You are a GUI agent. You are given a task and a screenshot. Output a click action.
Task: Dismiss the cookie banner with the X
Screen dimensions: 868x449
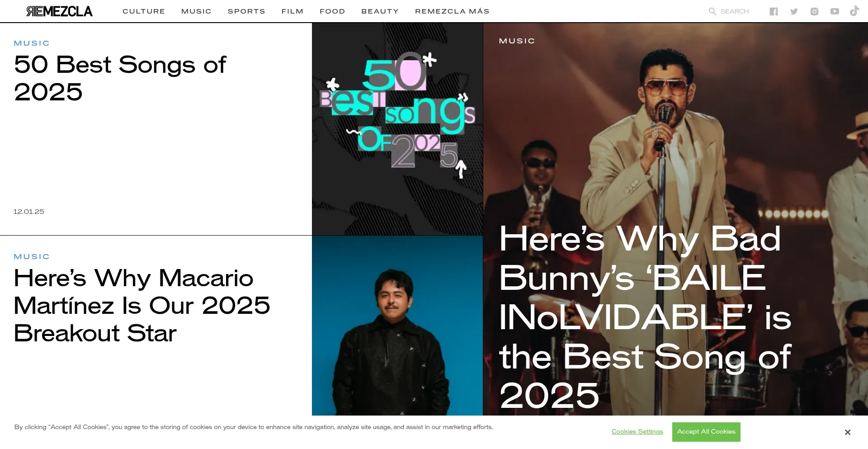point(848,432)
